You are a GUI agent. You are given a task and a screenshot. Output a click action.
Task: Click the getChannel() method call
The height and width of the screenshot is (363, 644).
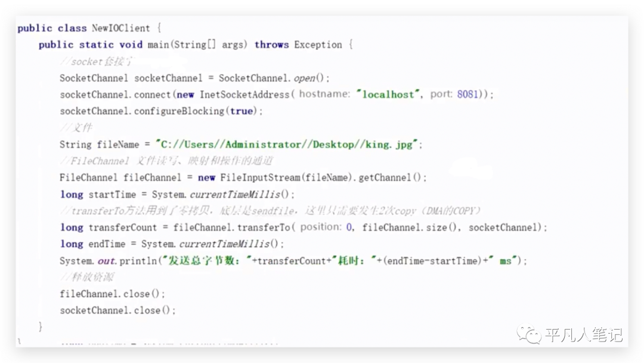395,177
